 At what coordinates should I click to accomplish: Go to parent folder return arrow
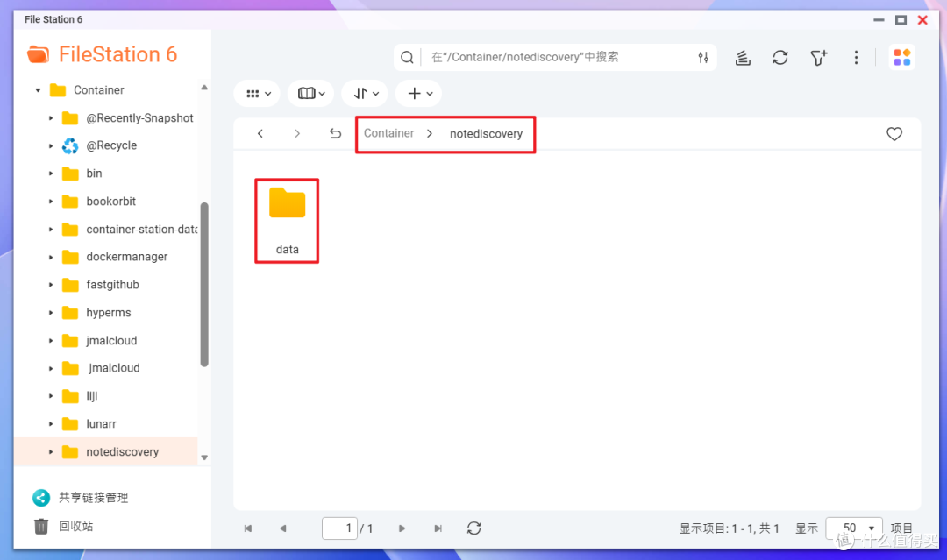coord(335,133)
